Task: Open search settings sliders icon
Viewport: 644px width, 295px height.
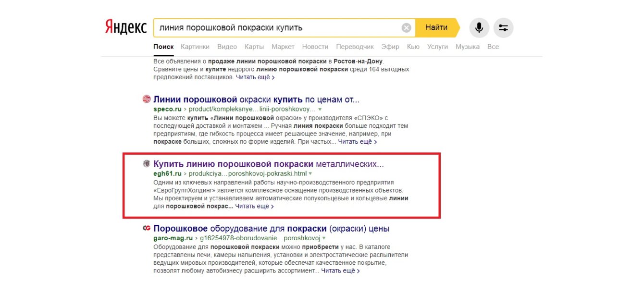Action: pyautogui.click(x=503, y=28)
